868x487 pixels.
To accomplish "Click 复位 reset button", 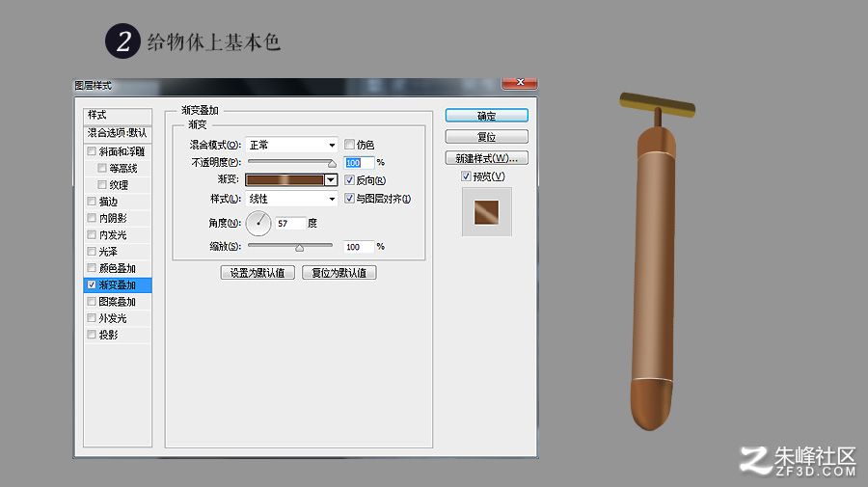I will coord(487,137).
